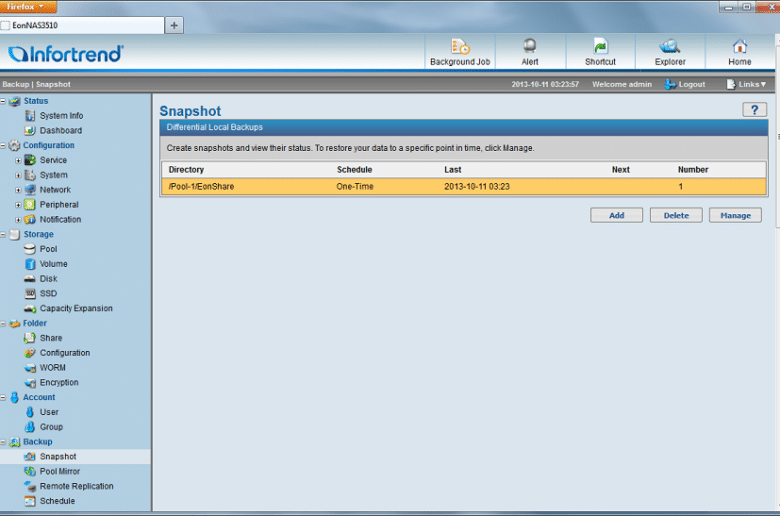Launch the Explorer icon
Image resolution: width=780 pixels, height=516 pixels.
click(670, 46)
